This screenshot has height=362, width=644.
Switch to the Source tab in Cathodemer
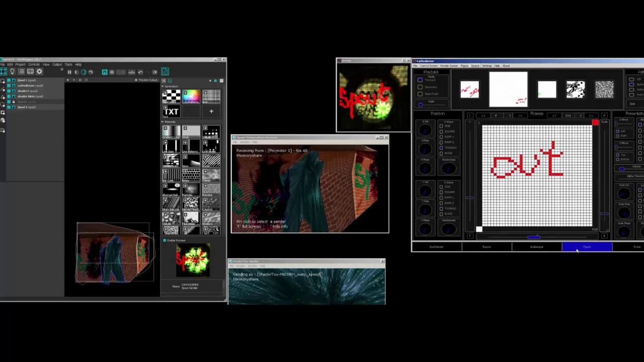click(487, 247)
